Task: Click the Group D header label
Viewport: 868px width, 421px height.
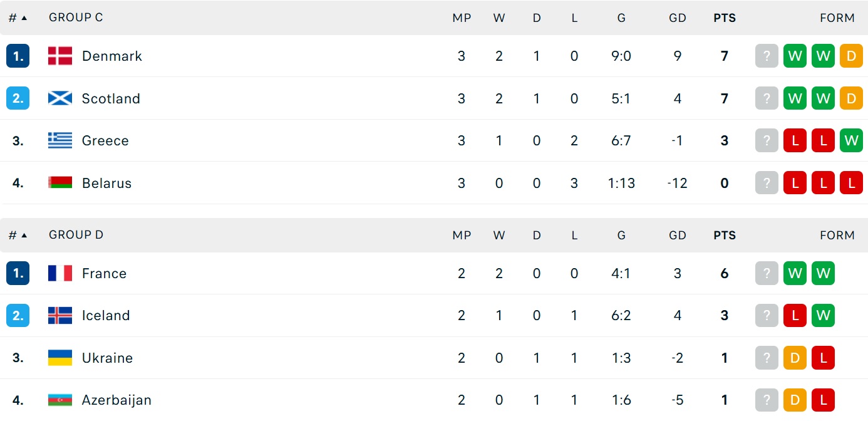Action: tap(76, 235)
